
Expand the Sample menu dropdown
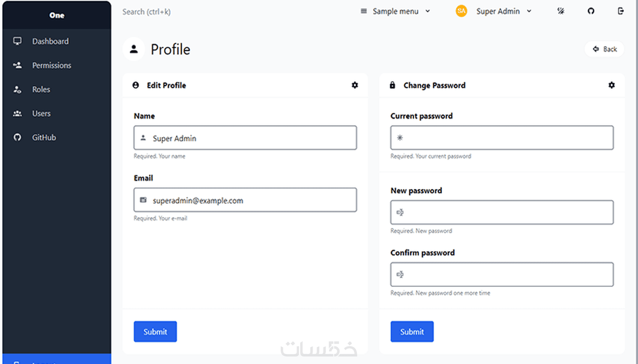(x=395, y=11)
